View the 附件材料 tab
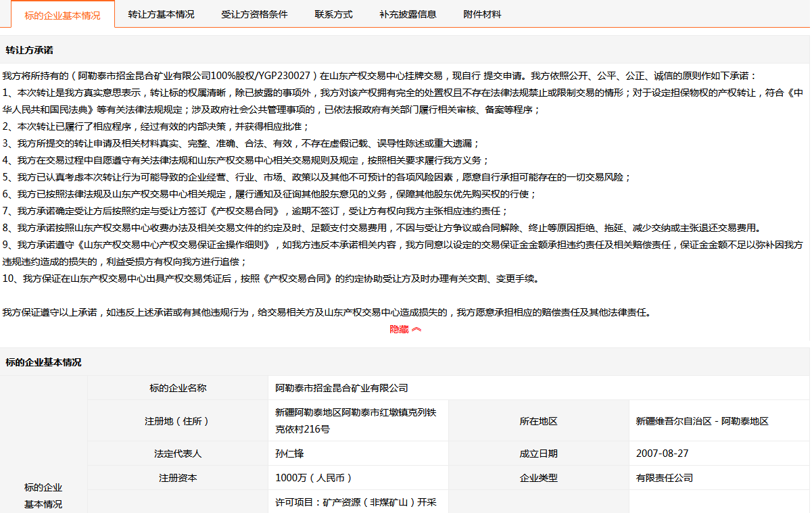The width and height of the screenshot is (812, 513). (x=482, y=14)
